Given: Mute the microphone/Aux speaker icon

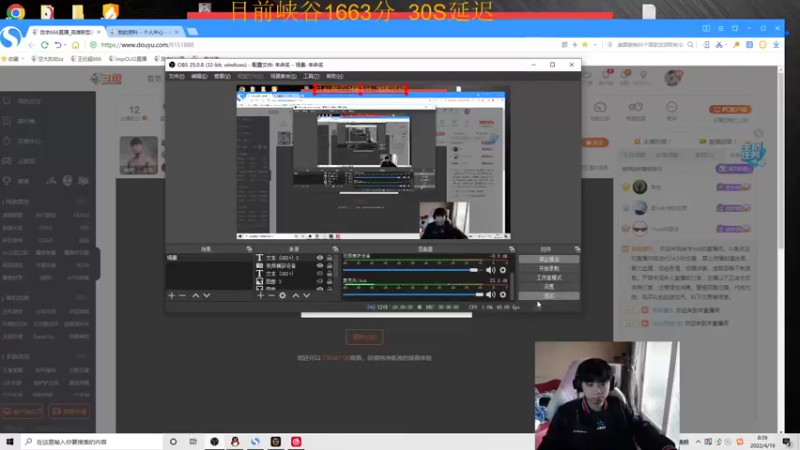Looking at the screenshot, I should tap(490, 294).
